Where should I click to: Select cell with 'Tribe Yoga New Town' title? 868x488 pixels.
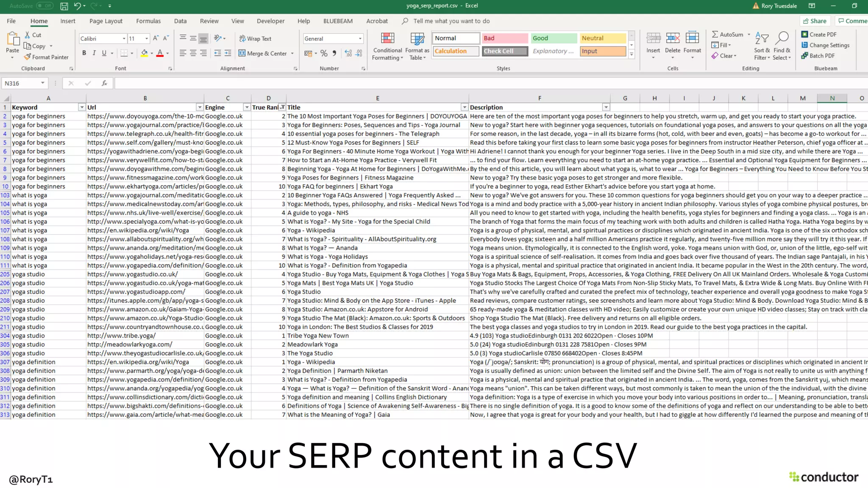[x=377, y=335]
